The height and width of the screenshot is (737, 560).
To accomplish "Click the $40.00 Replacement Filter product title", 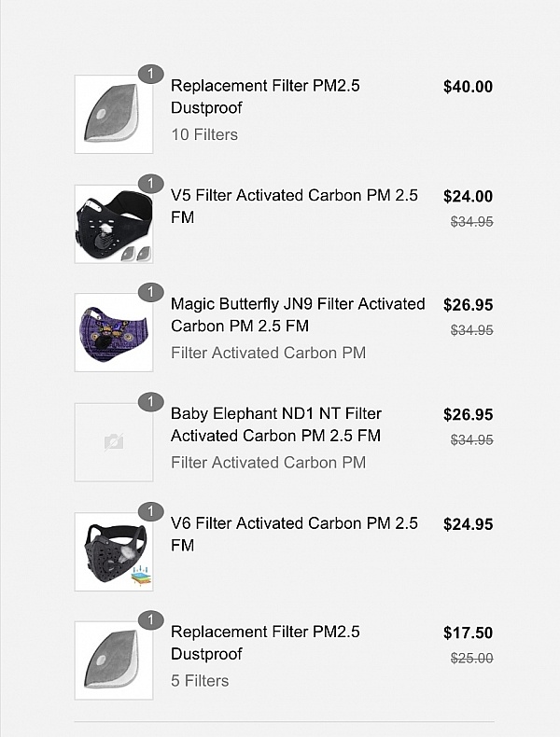I will click(265, 97).
